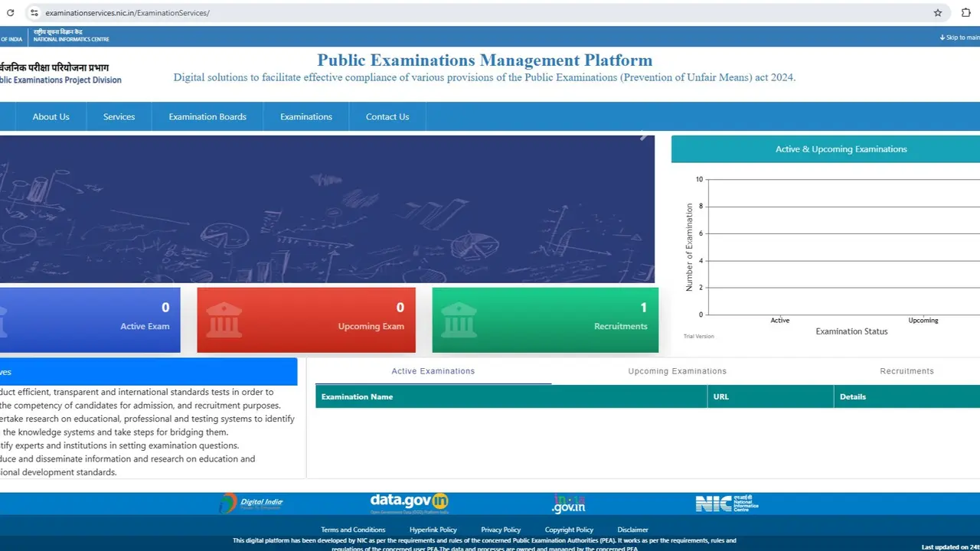Click the institution icon on Upcoming Exam card
980x551 pixels.
(x=224, y=320)
